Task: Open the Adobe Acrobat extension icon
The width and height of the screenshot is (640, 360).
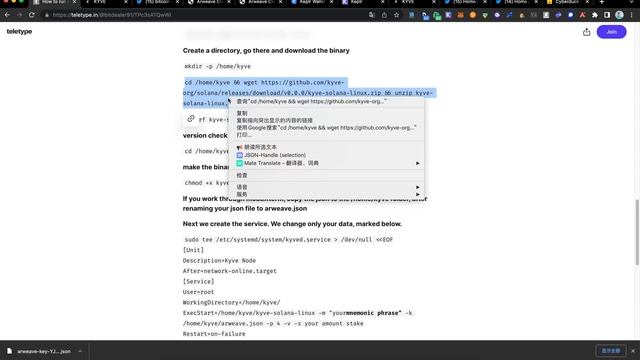Action: pos(582,15)
